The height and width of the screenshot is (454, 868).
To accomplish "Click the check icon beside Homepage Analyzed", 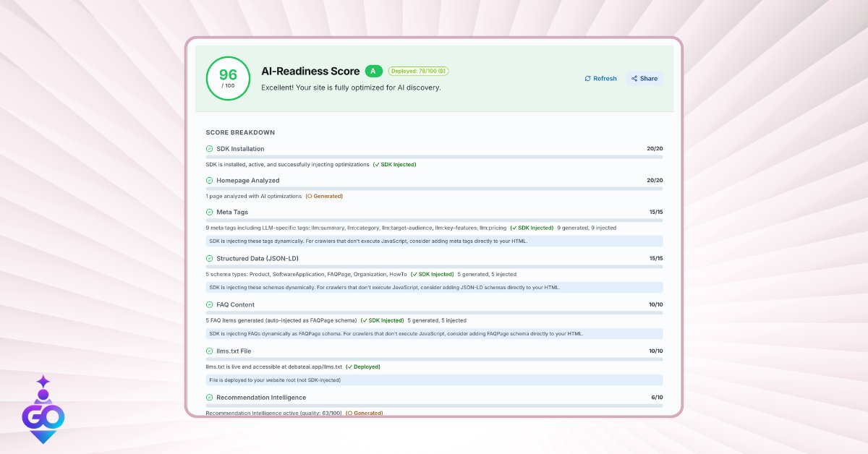I will (x=209, y=181).
